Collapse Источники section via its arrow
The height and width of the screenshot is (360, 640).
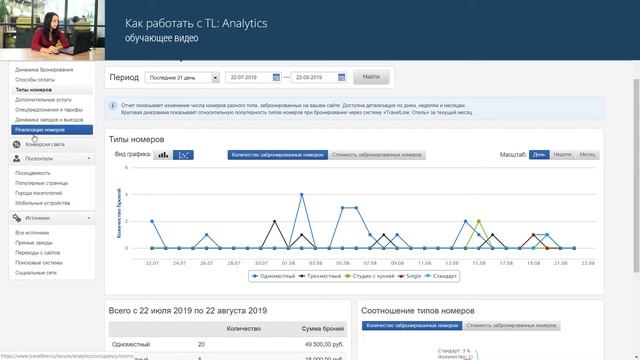click(x=89, y=218)
